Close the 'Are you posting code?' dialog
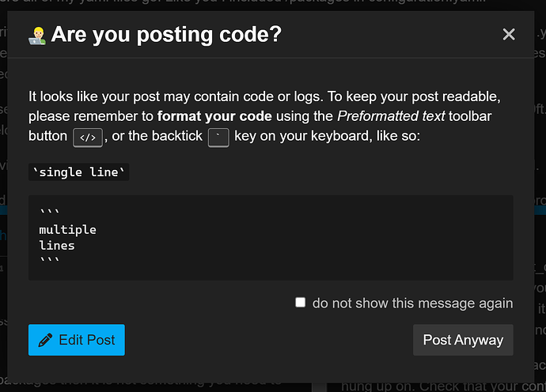The image size is (546, 392). click(509, 34)
